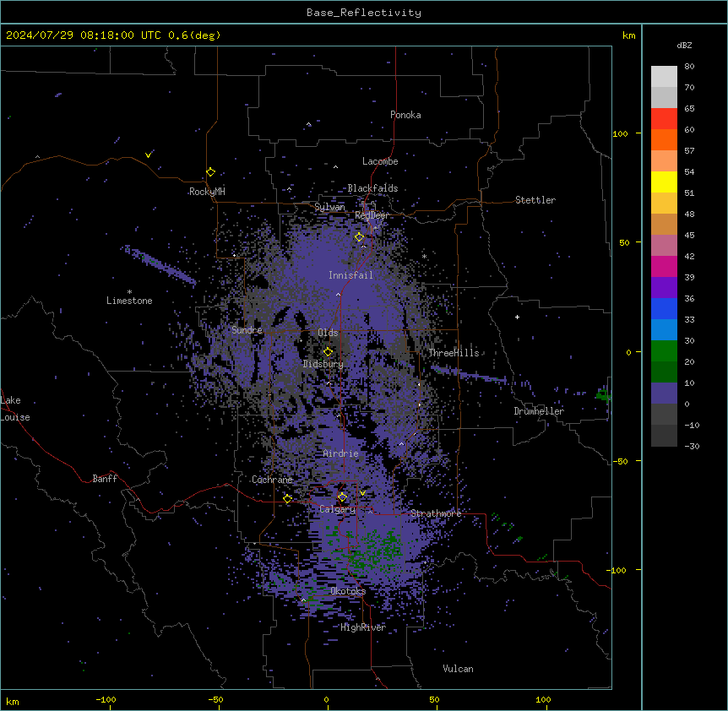Select the green 20-30 dBZ legend swatch
Image resolution: width=728 pixels, height=711 pixels.
click(664, 351)
